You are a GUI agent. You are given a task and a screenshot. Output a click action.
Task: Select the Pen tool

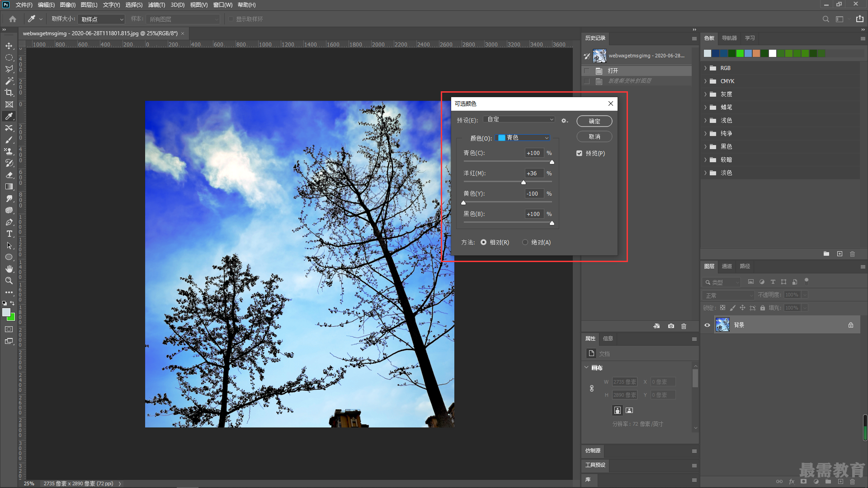pyautogui.click(x=9, y=222)
